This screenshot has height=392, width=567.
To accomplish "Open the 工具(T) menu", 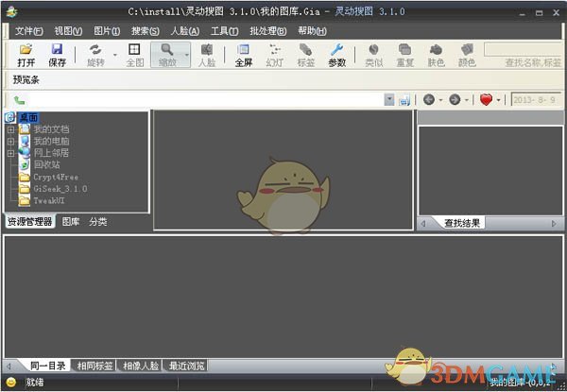I will 225,31.
